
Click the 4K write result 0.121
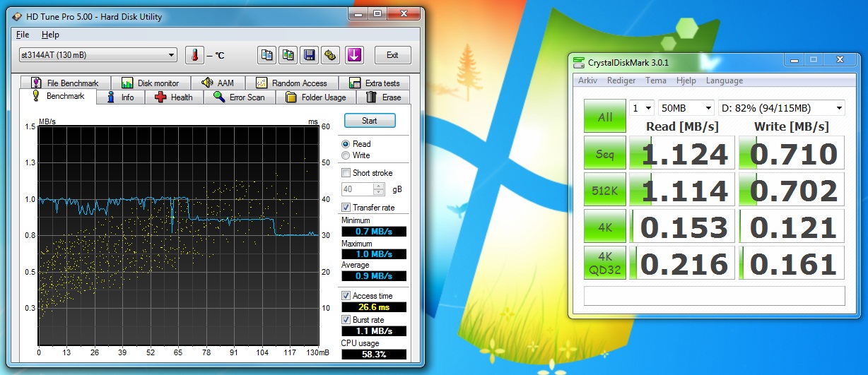point(791,227)
